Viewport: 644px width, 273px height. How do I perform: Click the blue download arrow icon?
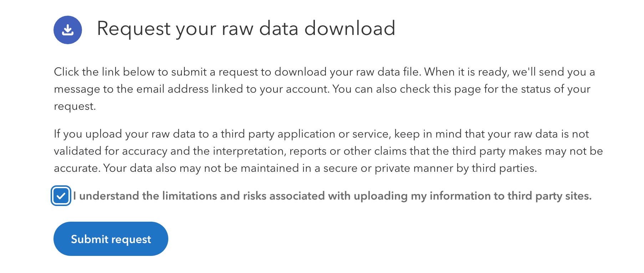[x=68, y=30]
